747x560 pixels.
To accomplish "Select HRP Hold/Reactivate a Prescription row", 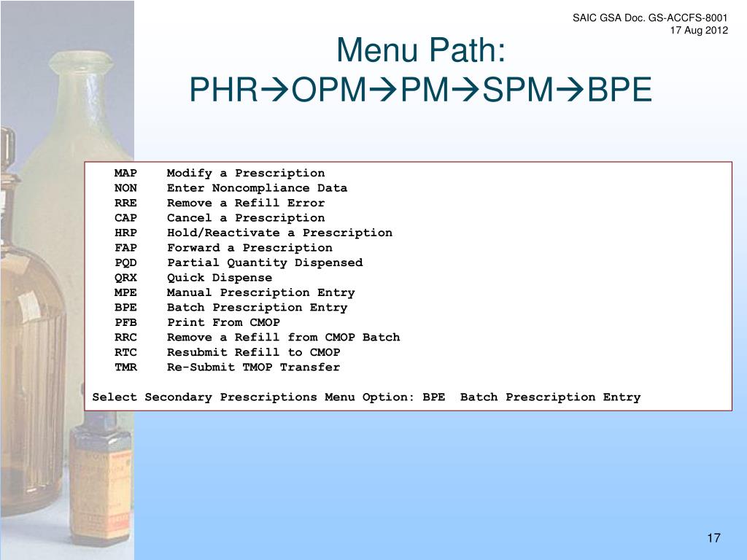I will (x=253, y=233).
